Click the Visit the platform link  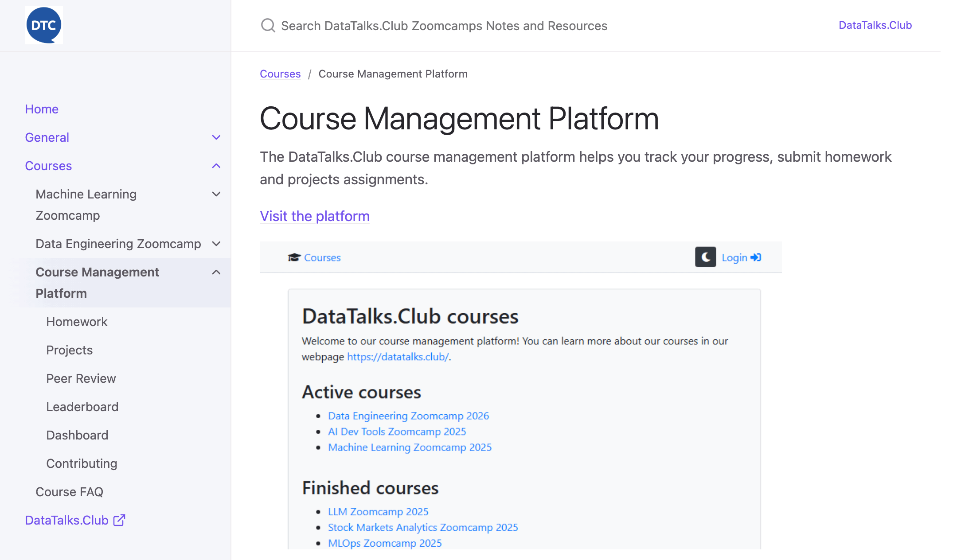pyautogui.click(x=315, y=216)
